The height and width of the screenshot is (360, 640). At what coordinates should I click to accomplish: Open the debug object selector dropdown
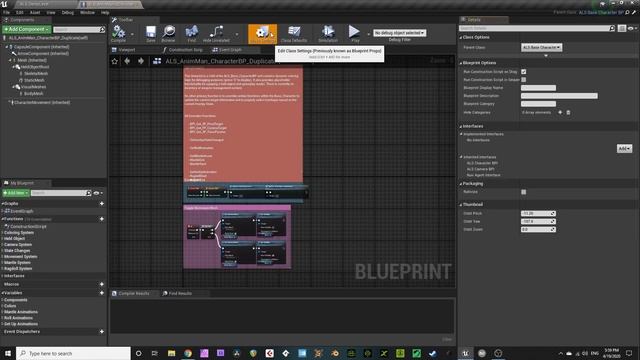400,33
